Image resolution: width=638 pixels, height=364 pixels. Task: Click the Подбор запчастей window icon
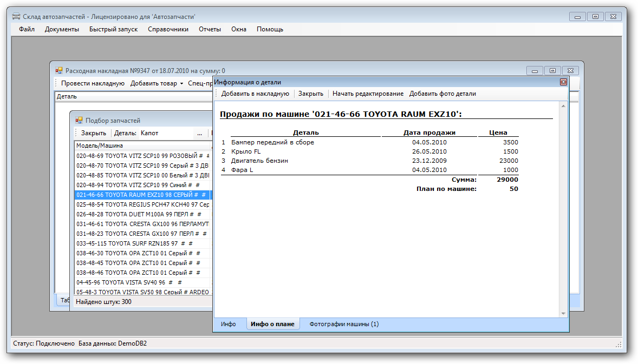tap(79, 121)
